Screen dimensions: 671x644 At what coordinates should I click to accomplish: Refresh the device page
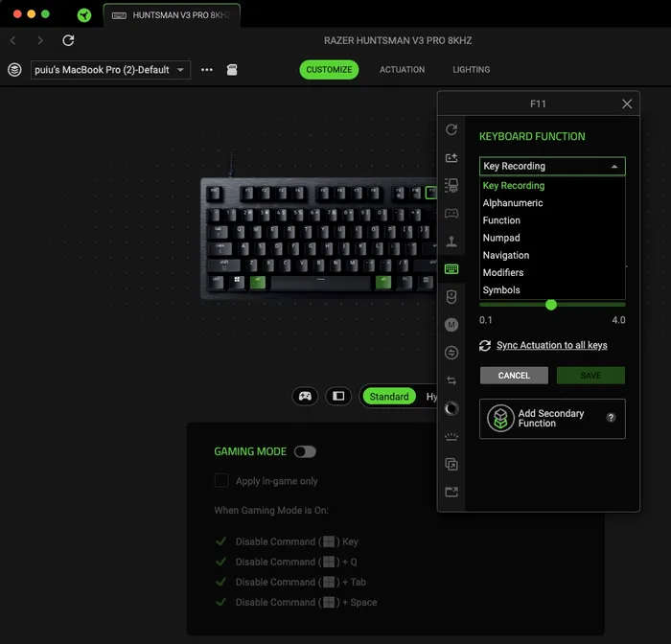coord(68,40)
